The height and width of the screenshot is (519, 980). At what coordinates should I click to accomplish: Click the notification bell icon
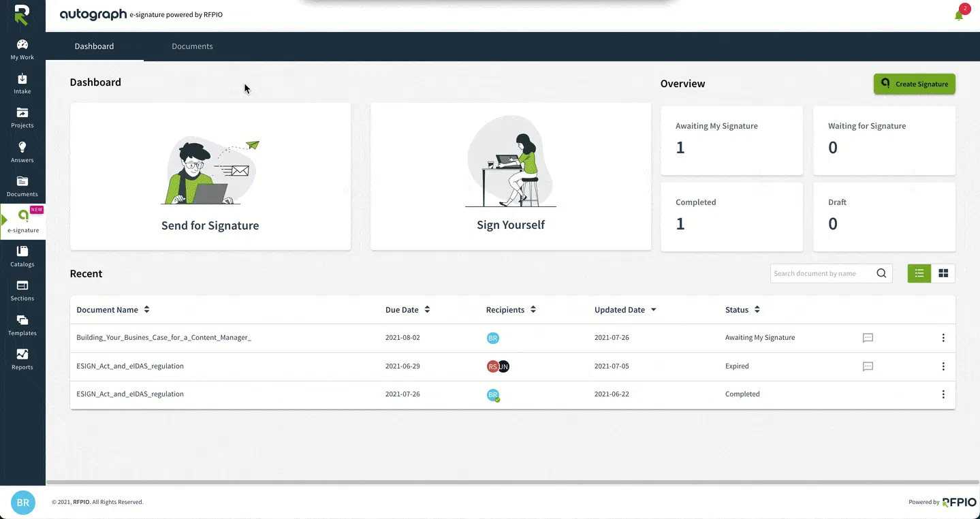point(959,16)
